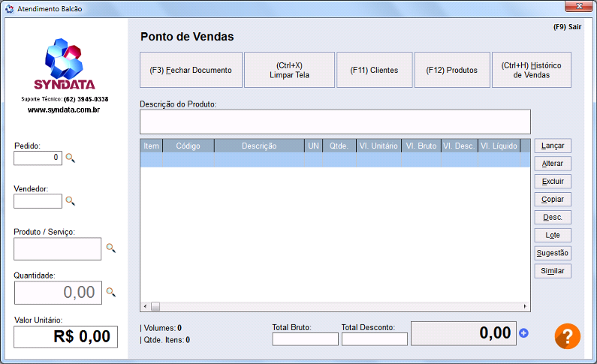Open the Pedido search magnifier
The width and height of the screenshot is (597, 364).
tap(70, 158)
